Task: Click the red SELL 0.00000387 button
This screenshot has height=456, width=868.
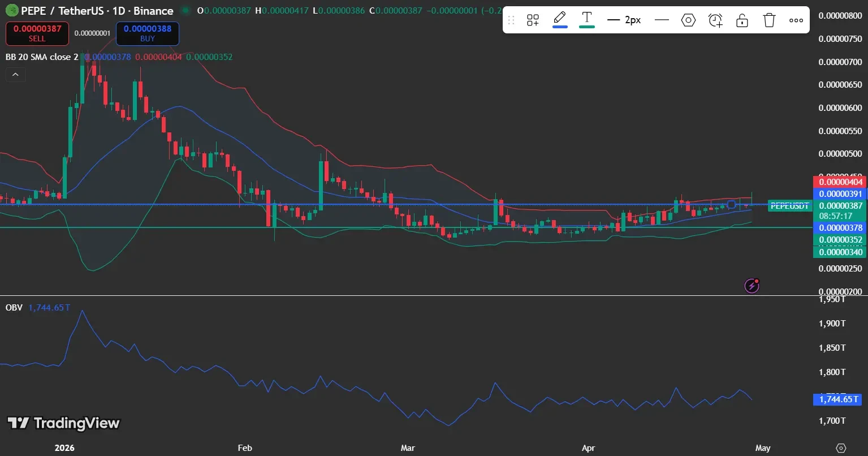Action: pyautogui.click(x=37, y=33)
